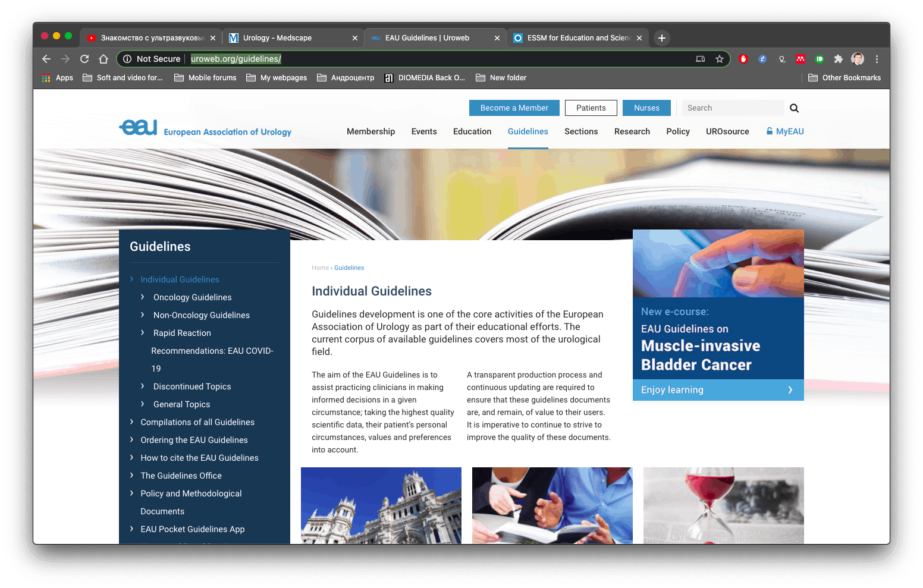Close the ESSM for Education tab
Image resolution: width=923 pixels, height=588 pixels.
pyautogui.click(x=639, y=38)
